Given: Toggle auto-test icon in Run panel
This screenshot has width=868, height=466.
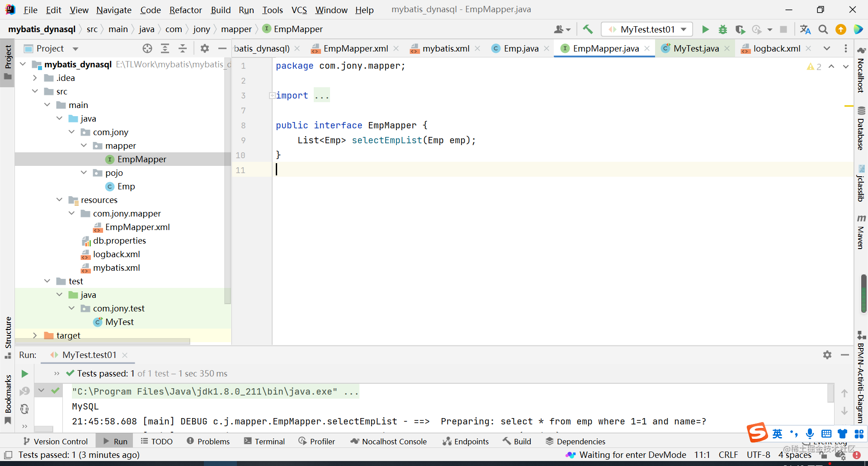Looking at the screenshot, I should pyautogui.click(x=25, y=409).
